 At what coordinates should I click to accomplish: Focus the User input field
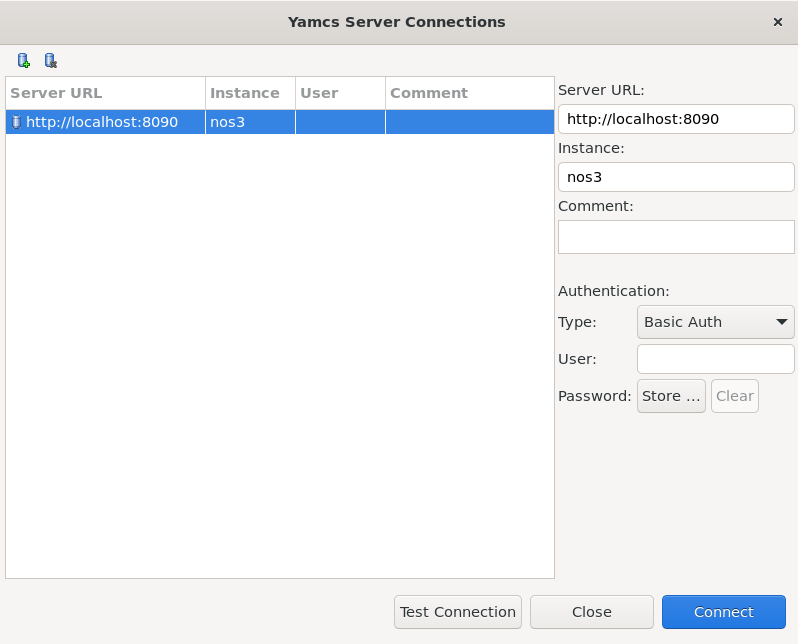coord(716,359)
